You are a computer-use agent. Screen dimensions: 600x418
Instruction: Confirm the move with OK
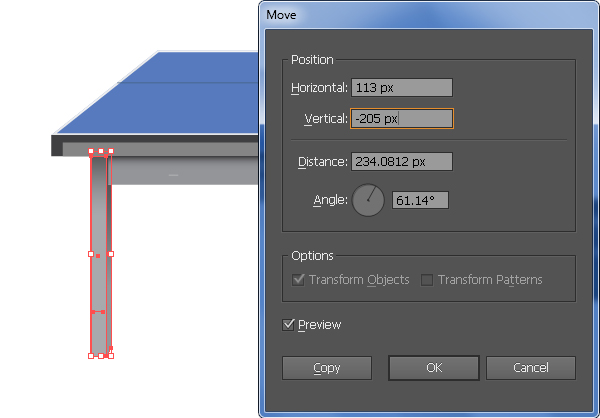click(x=434, y=368)
